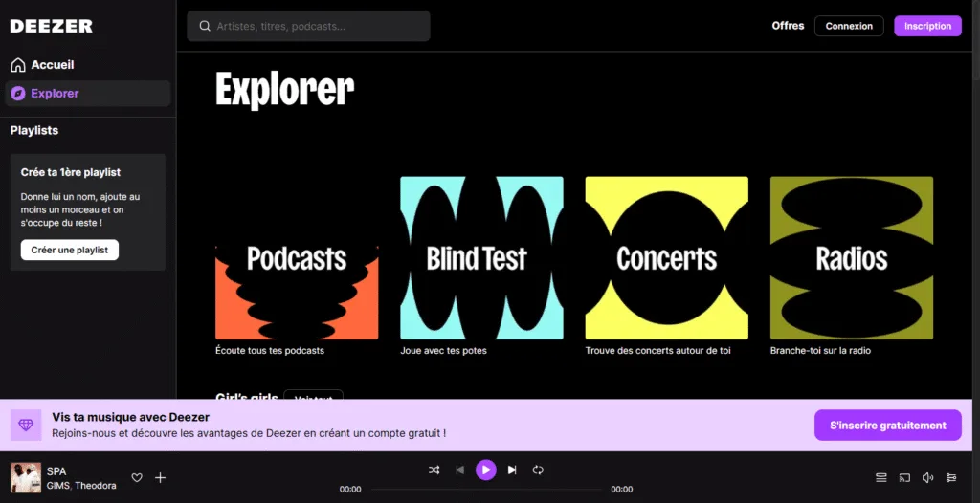The image size is (980, 503).
Task: Click the search magnifier icon
Action: coord(205,26)
